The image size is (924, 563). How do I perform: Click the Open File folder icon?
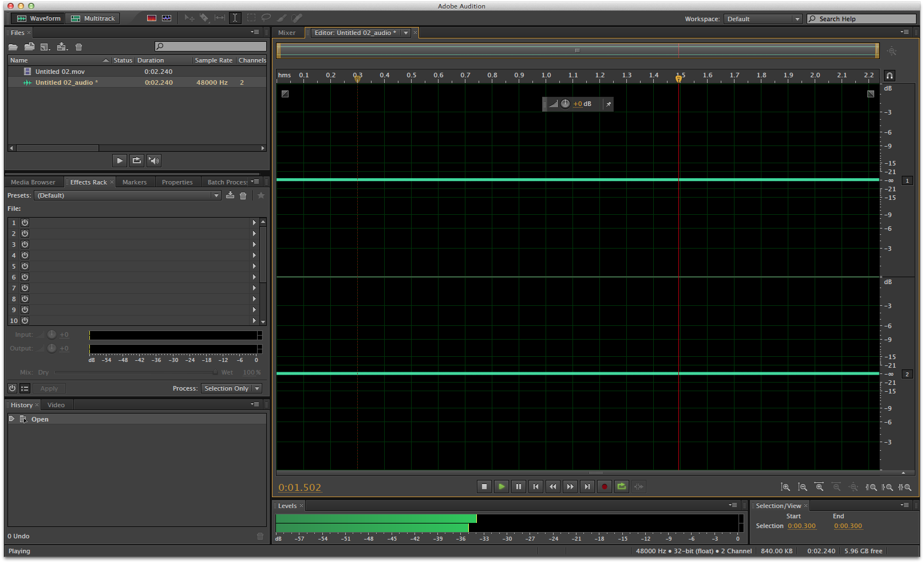[x=13, y=47]
